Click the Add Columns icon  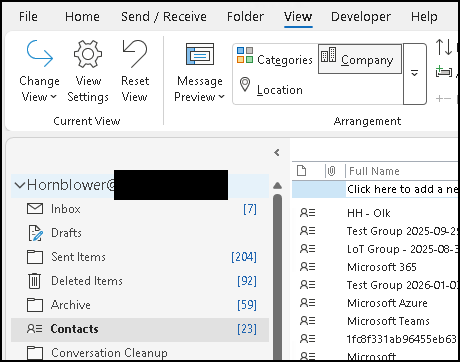[444, 71]
